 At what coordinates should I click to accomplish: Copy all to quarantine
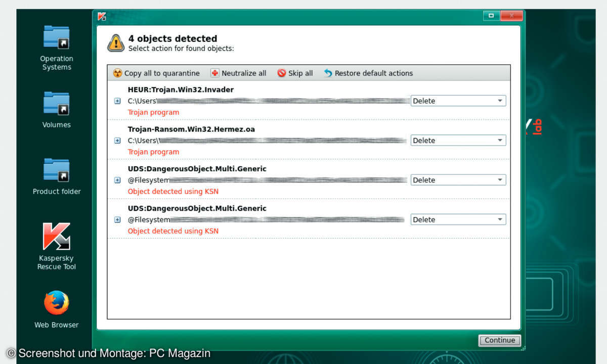pyautogui.click(x=156, y=73)
